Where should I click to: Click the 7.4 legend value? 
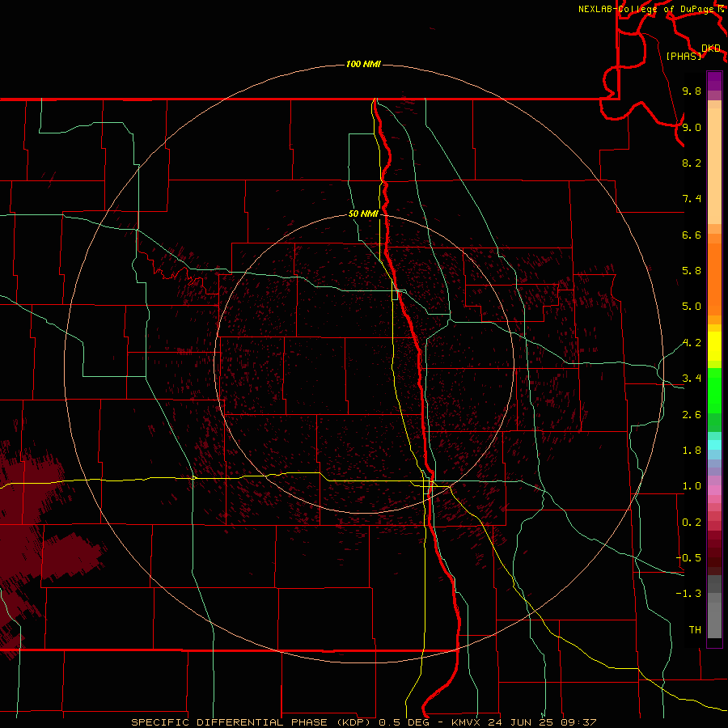[692, 199]
